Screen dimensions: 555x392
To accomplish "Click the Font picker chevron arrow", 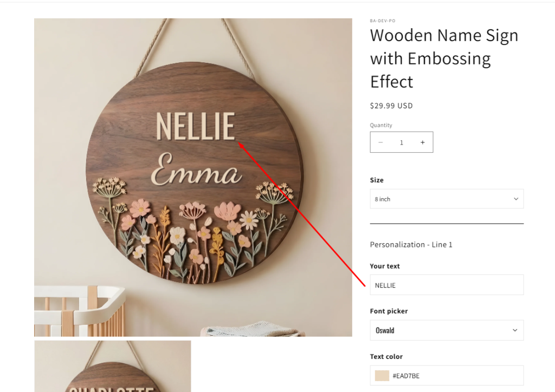I will click(515, 330).
